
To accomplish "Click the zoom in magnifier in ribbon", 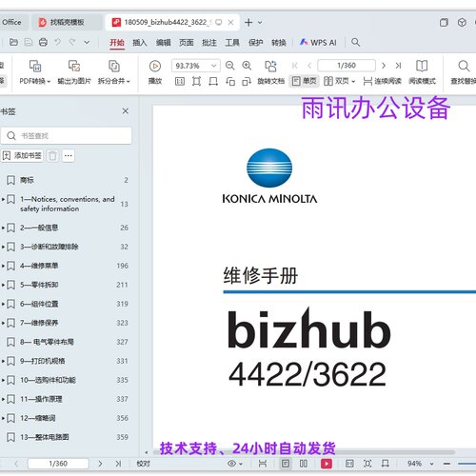I will click(x=247, y=66).
